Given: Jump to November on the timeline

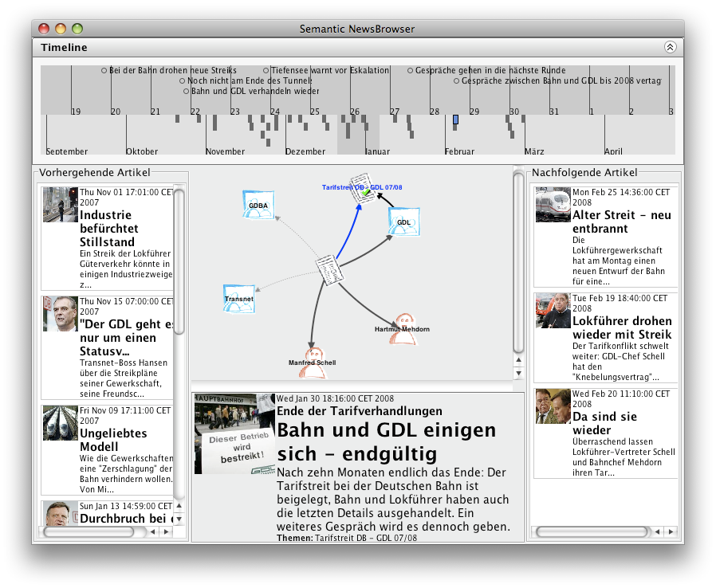Looking at the screenshot, I should point(225,151).
